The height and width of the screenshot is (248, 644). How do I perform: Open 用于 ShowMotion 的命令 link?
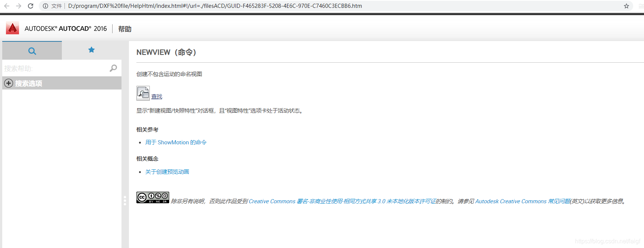(x=176, y=142)
